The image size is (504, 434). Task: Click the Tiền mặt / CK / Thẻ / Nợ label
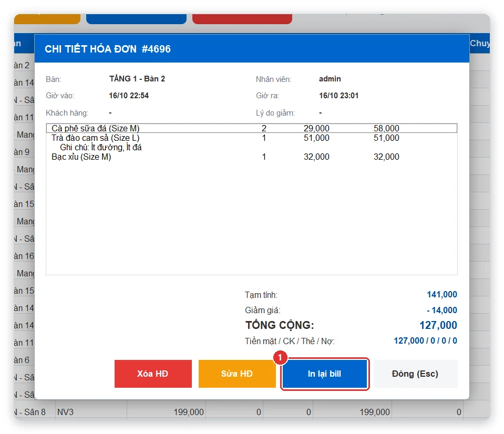pos(290,341)
